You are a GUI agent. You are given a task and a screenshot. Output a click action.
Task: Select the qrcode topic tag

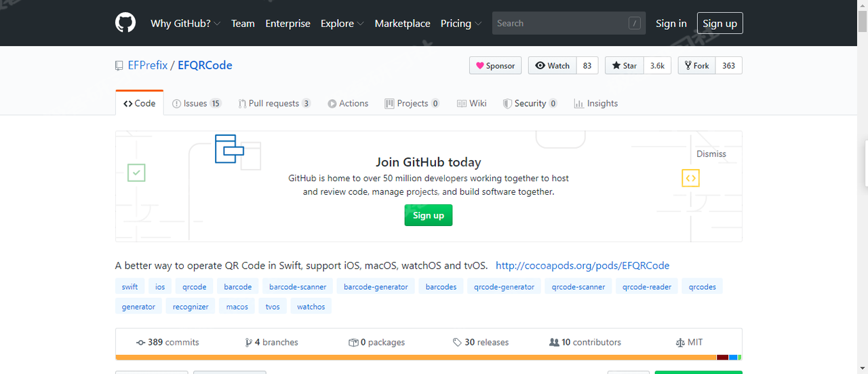pyautogui.click(x=195, y=286)
